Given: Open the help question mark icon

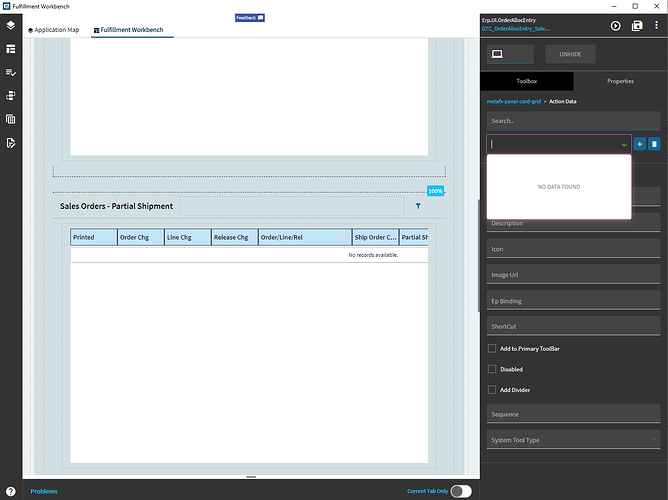Looking at the screenshot, I should tap(11, 491).
